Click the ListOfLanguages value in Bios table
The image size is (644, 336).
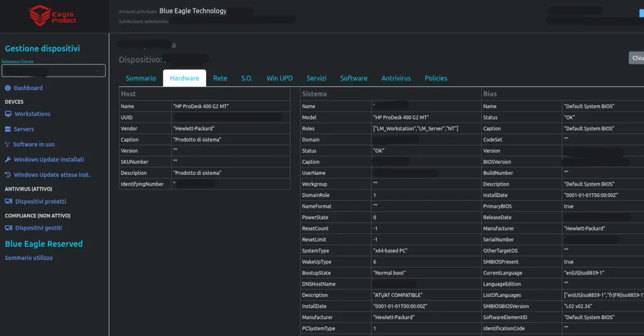point(604,294)
